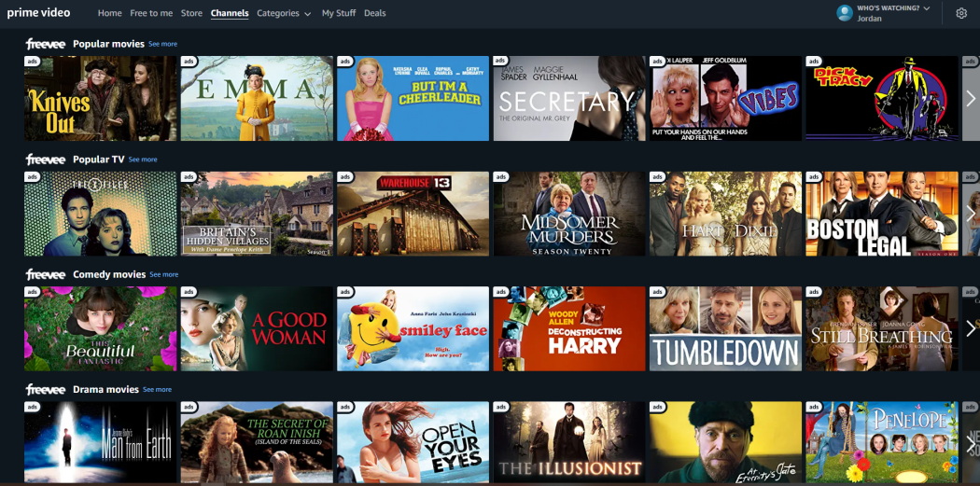Viewport: 980px width, 486px height.
Task: Open the Hart of Dixie thumbnail
Action: [725, 214]
